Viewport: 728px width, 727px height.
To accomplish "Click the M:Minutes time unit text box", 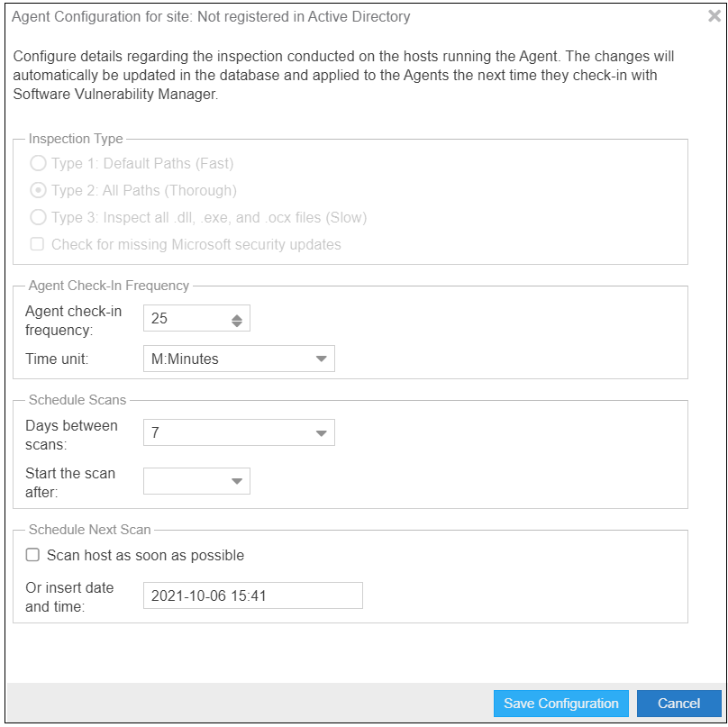I will tap(225, 359).
